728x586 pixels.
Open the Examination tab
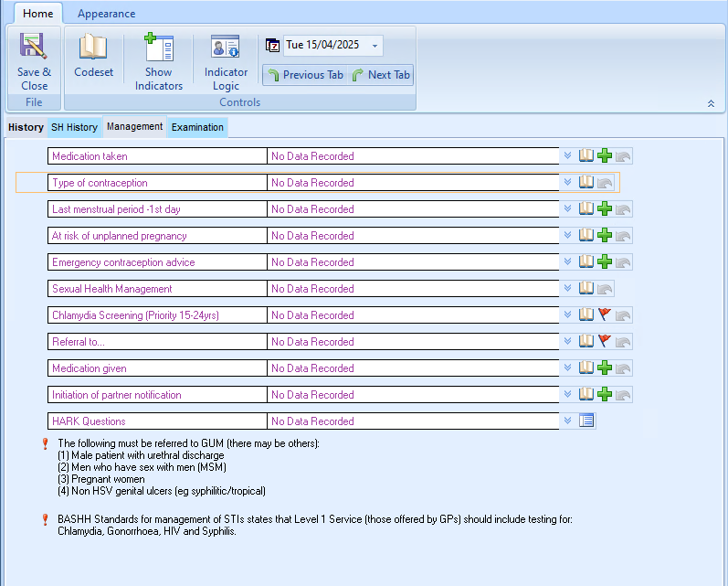click(197, 127)
